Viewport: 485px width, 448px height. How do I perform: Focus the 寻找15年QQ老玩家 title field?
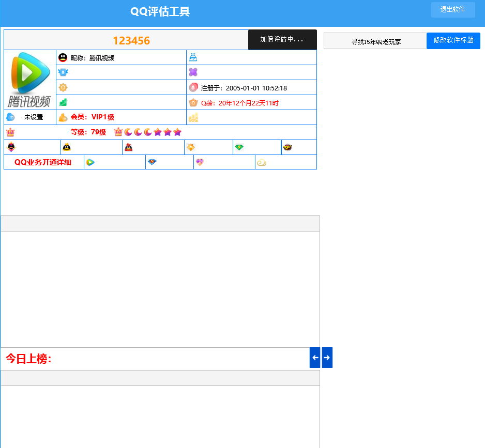(375, 41)
